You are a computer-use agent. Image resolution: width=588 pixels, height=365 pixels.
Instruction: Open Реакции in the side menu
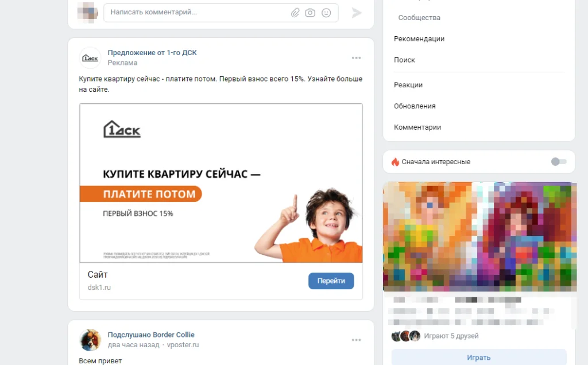(x=408, y=85)
